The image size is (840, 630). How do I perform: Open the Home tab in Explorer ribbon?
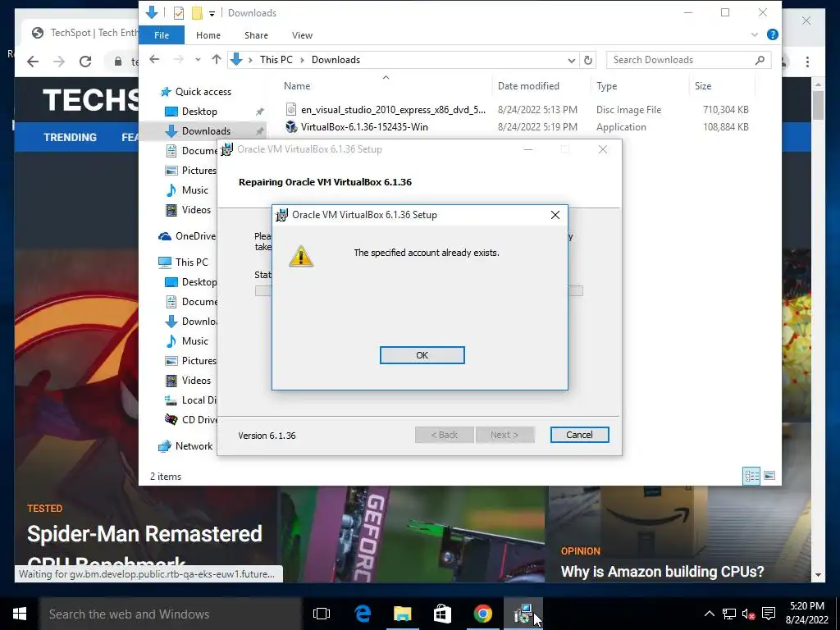point(208,35)
